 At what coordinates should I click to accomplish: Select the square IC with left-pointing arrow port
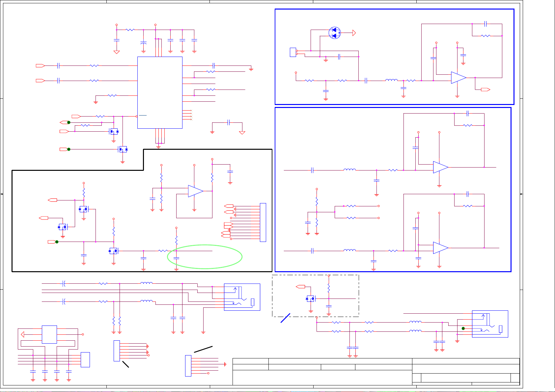tap(49, 334)
